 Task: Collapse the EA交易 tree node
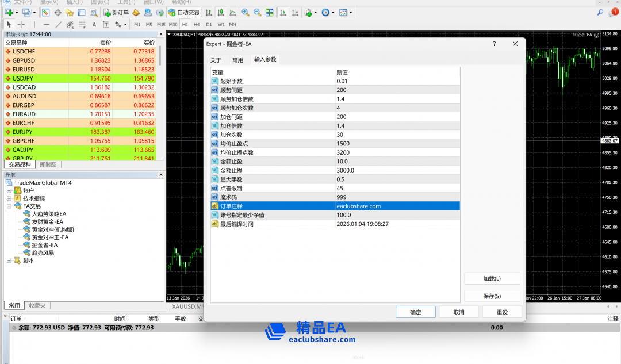click(x=9, y=206)
